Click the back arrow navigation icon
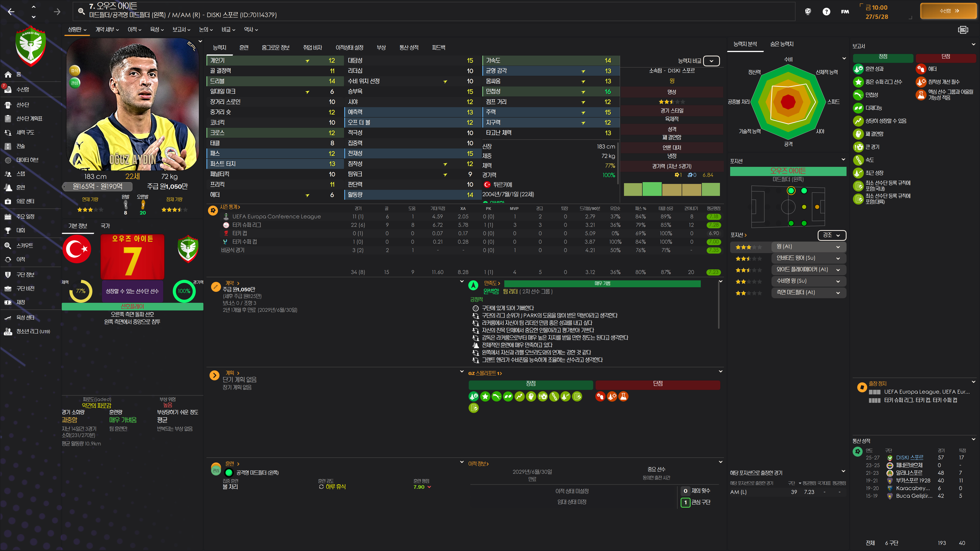Screen dimensions: 980x551 (11, 12)
